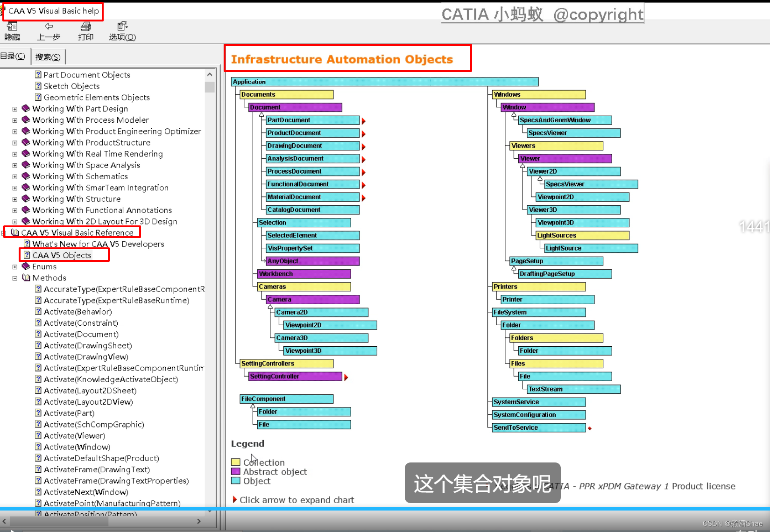Click book icon for Working With SmarTeam Integration
The width and height of the screenshot is (770, 532).
coord(26,188)
